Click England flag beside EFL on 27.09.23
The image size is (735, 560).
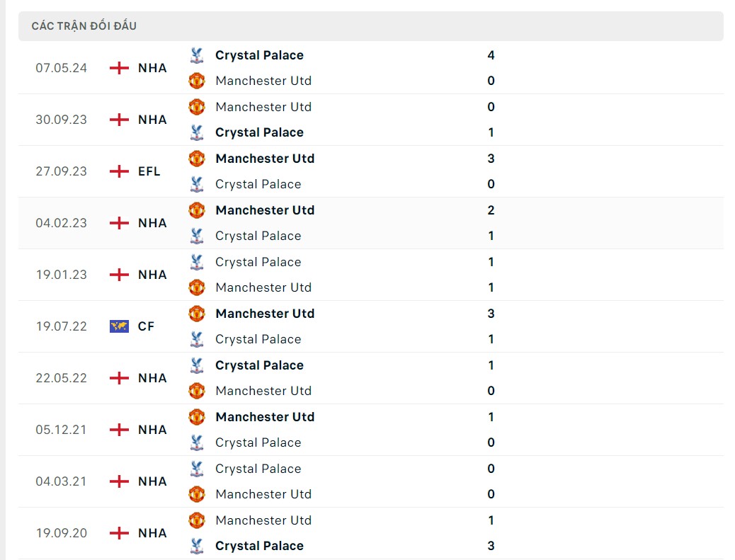(x=120, y=171)
